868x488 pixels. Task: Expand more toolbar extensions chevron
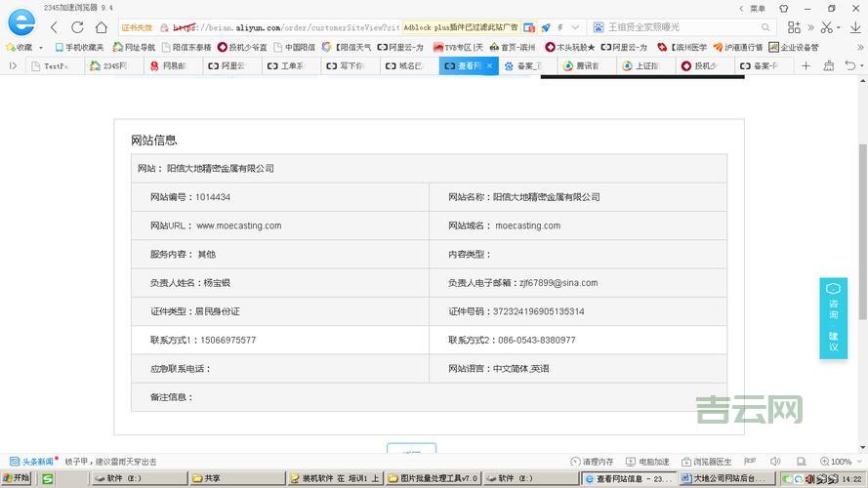pyautogui.click(x=810, y=27)
